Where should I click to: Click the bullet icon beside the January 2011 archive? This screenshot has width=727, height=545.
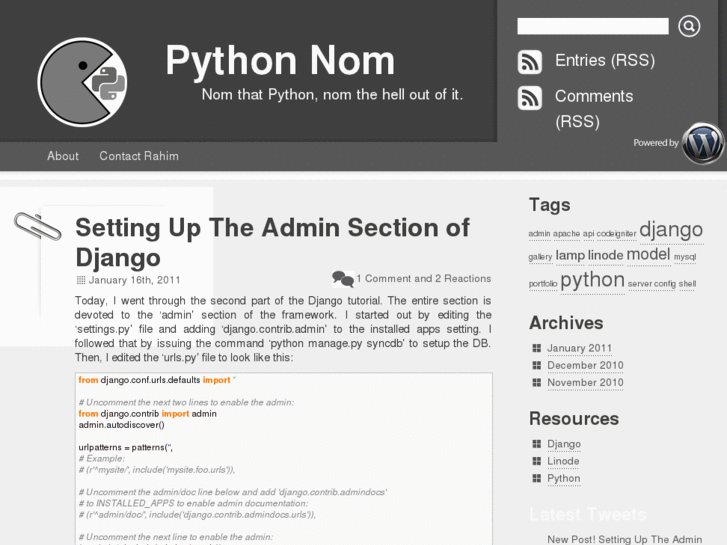[536, 348]
